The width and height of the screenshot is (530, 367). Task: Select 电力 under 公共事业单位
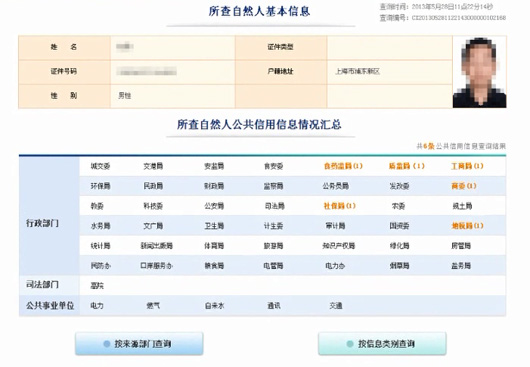(x=97, y=306)
